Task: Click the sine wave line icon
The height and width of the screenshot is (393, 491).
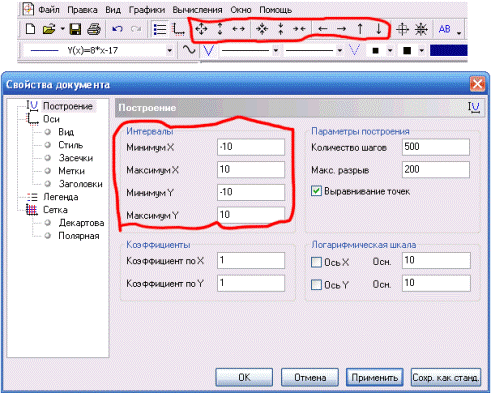Action: click(189, 50)
